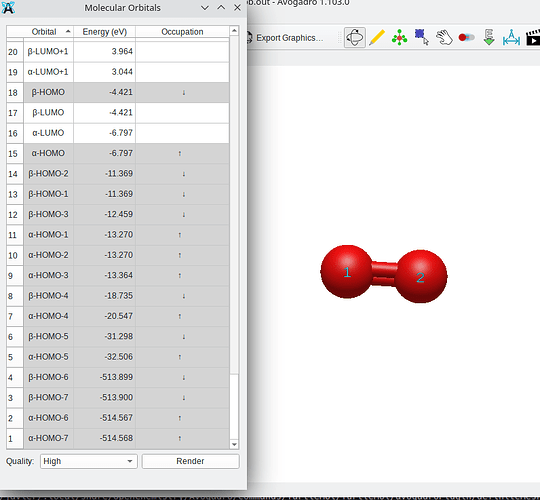The image size is (540, 500).
Task: Select the α-HOMO orbital row
Action: point(118,153)
